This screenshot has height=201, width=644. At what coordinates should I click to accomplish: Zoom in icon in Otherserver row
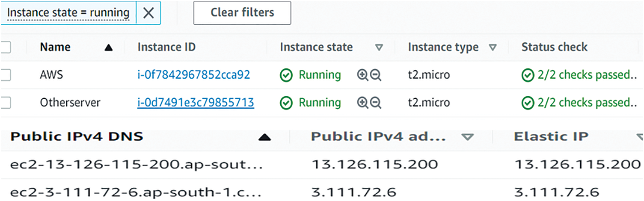tap(362, 103)
